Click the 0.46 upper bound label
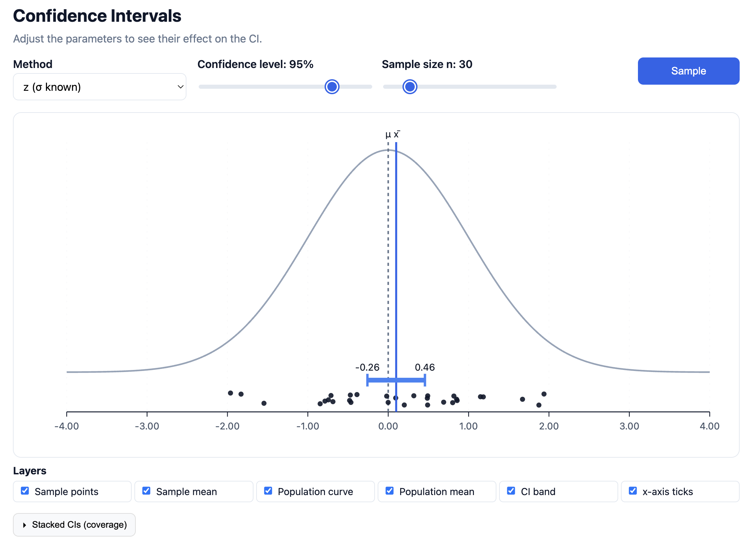 (425, 367)
